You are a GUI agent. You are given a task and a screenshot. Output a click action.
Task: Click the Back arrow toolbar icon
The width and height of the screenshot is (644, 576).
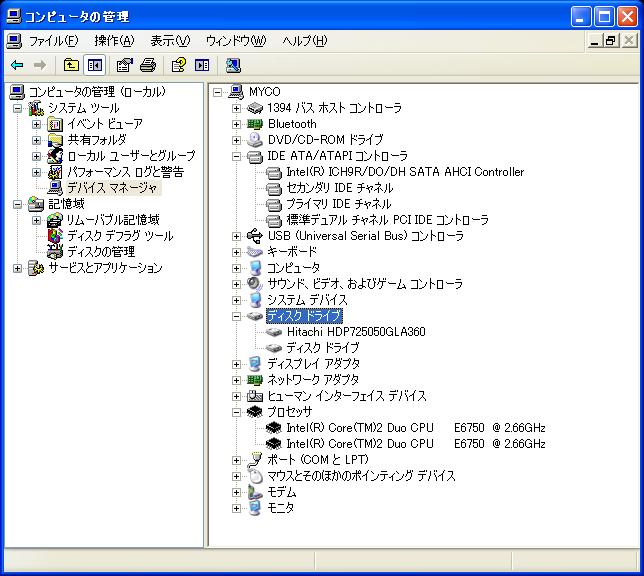point(17,65)
